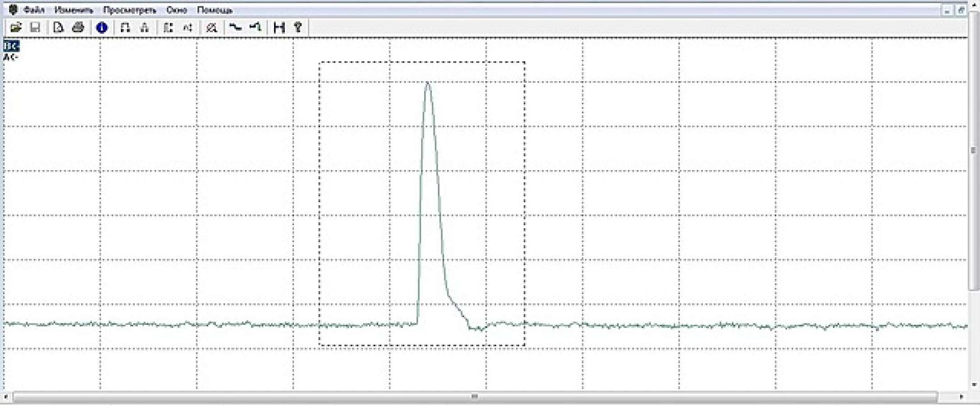Click the downward step waveform icon
The image size is (980, 406).
(x=235, y=28)
